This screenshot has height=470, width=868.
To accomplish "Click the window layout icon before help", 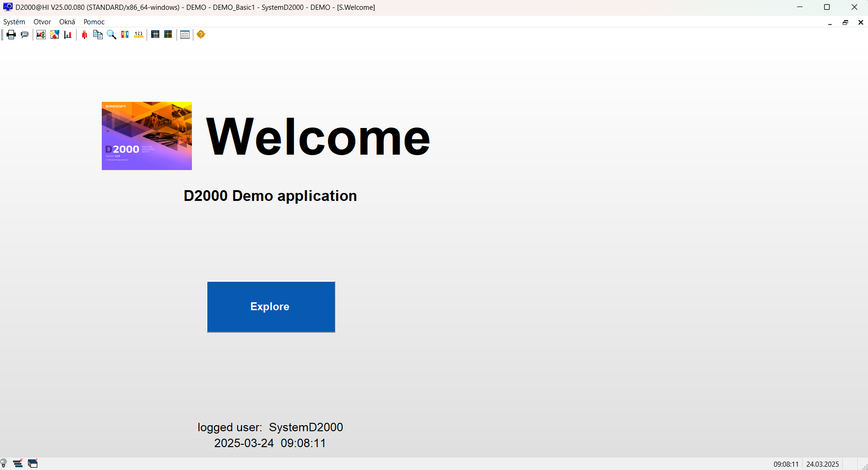I will click(x=185, y=35).
